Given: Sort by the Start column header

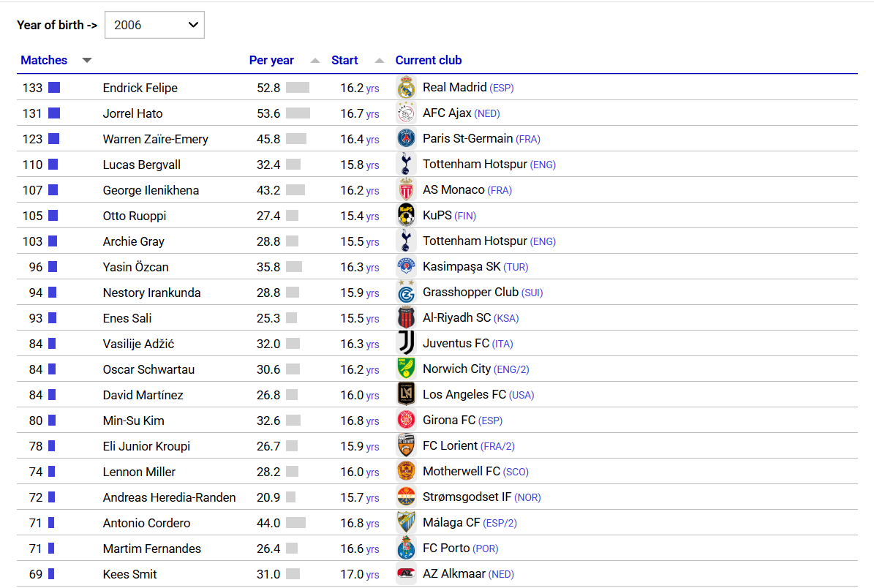Looking at the screenshot, I should [x=344, y=60].
